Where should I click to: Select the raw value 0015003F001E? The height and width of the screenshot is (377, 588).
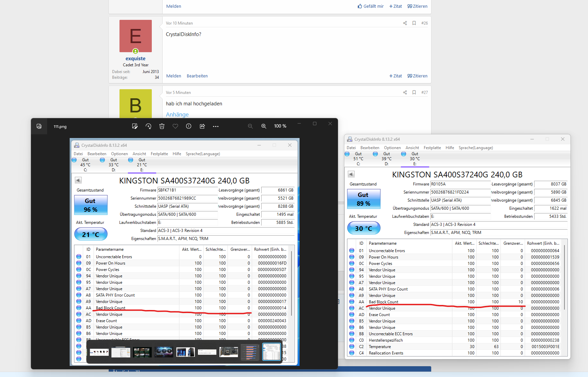[x=545, y=347]
